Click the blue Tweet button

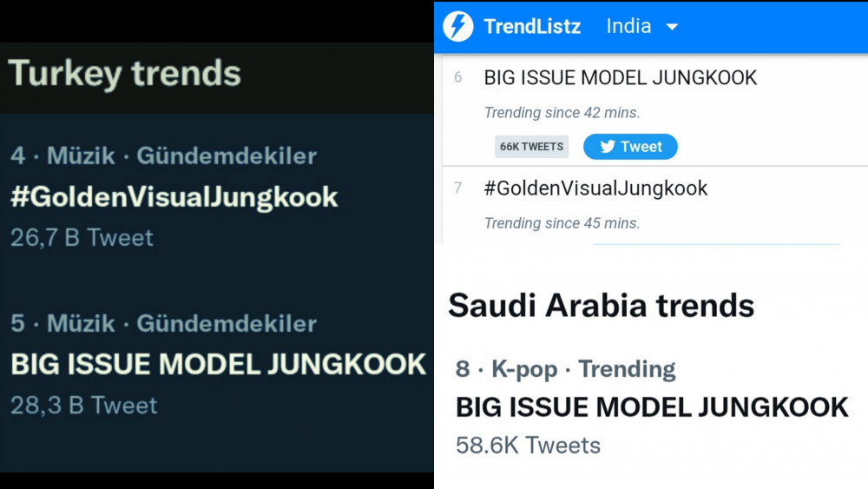pyautogui.click(x=630, y=147)
